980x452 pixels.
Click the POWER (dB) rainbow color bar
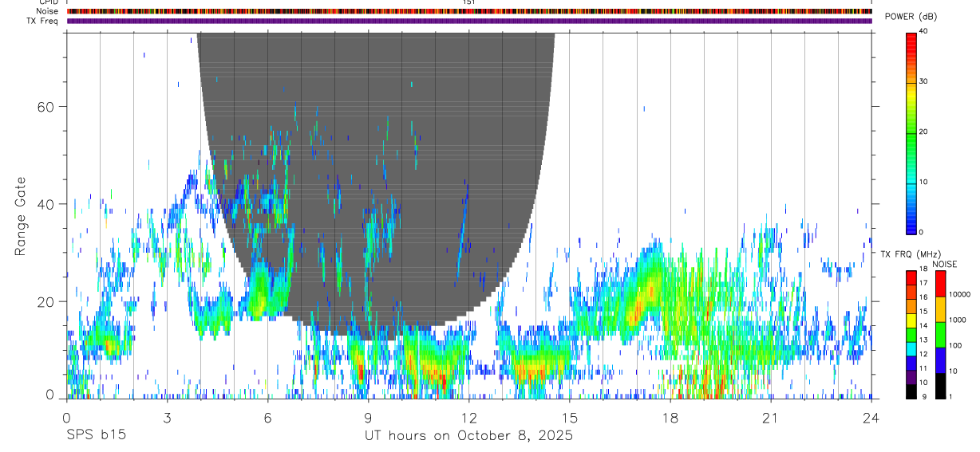tap(911, 132)
